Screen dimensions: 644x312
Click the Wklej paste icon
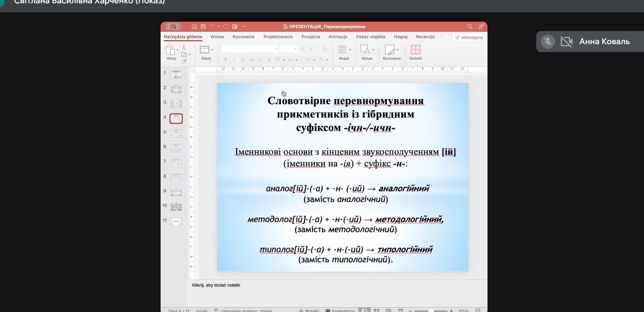[170, 50]
